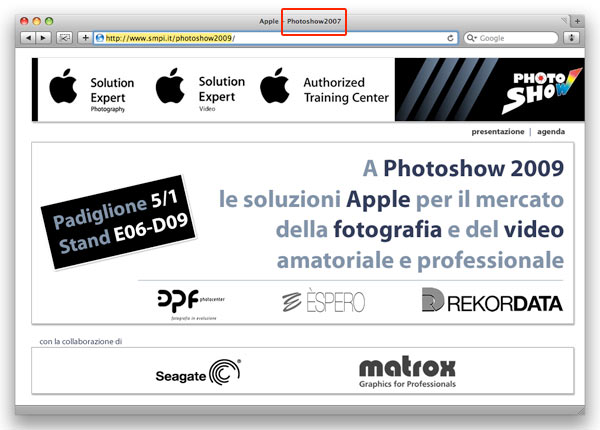
Task: Open the Top Sites button in the toolbar
Action: coord(64,38)
